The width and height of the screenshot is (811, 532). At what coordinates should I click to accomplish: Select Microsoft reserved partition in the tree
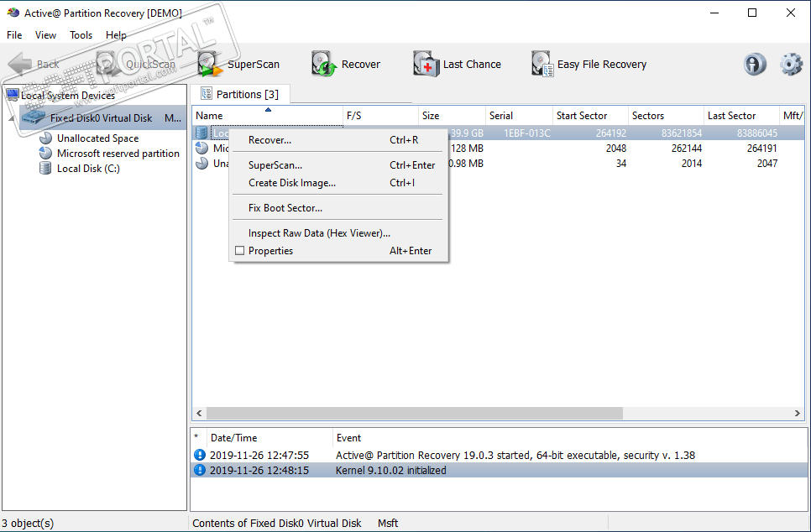pos(118,153)
